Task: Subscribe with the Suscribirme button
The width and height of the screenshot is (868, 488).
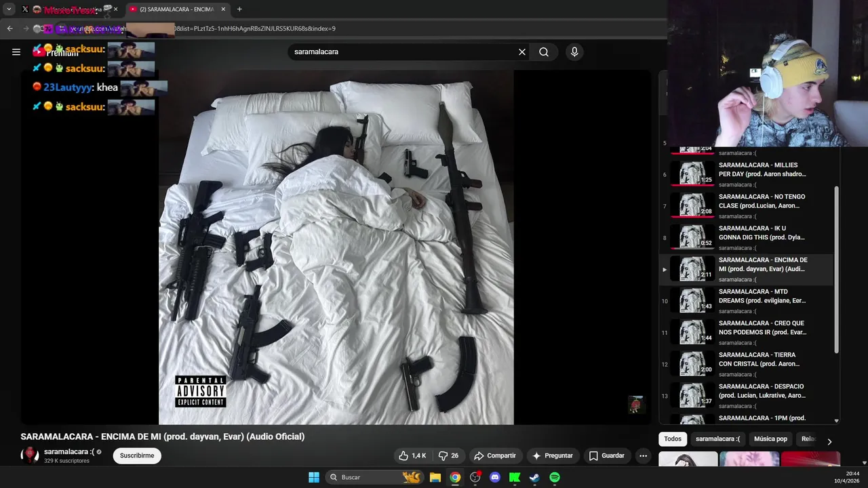Action: pos(137,455)
